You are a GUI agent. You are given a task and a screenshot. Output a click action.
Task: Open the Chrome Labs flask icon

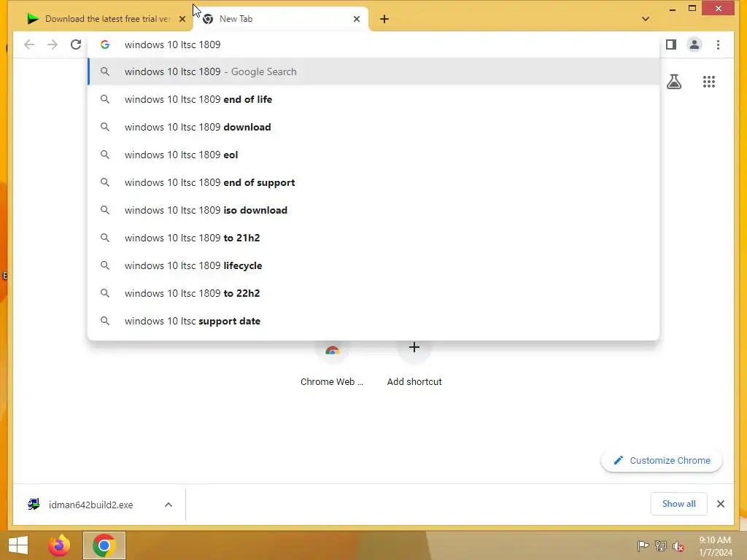[x=673, y=82]
